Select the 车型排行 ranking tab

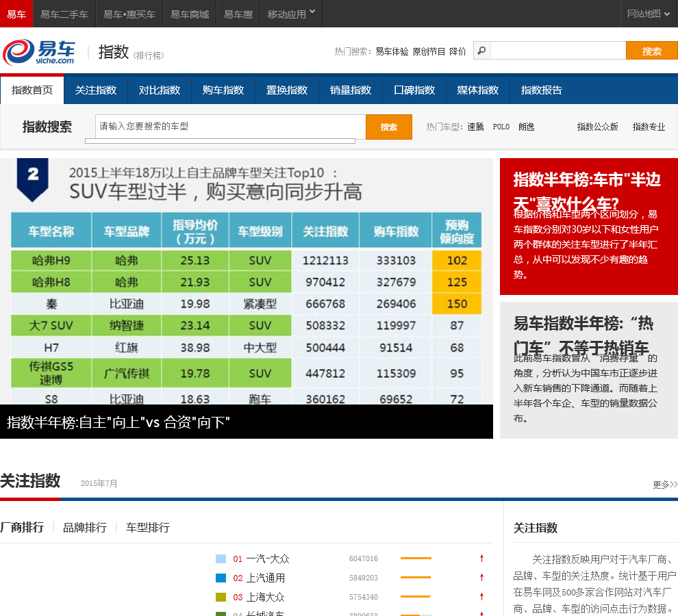(x=148, y=528)
